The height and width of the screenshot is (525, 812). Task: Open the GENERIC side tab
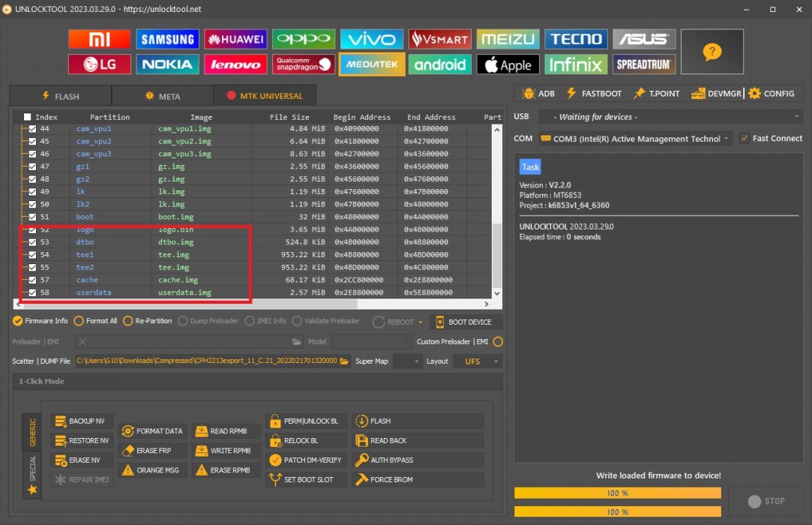[32, 432]
